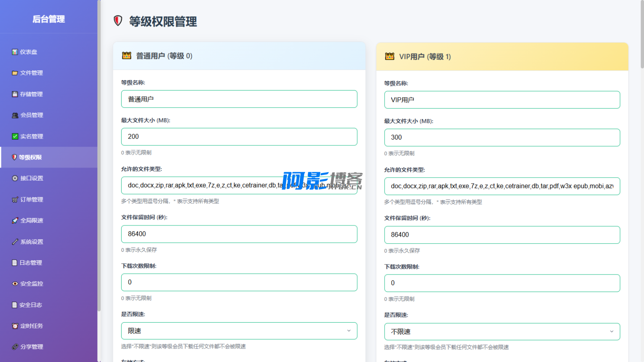Go to 订单管理 in sidebar

31,199
